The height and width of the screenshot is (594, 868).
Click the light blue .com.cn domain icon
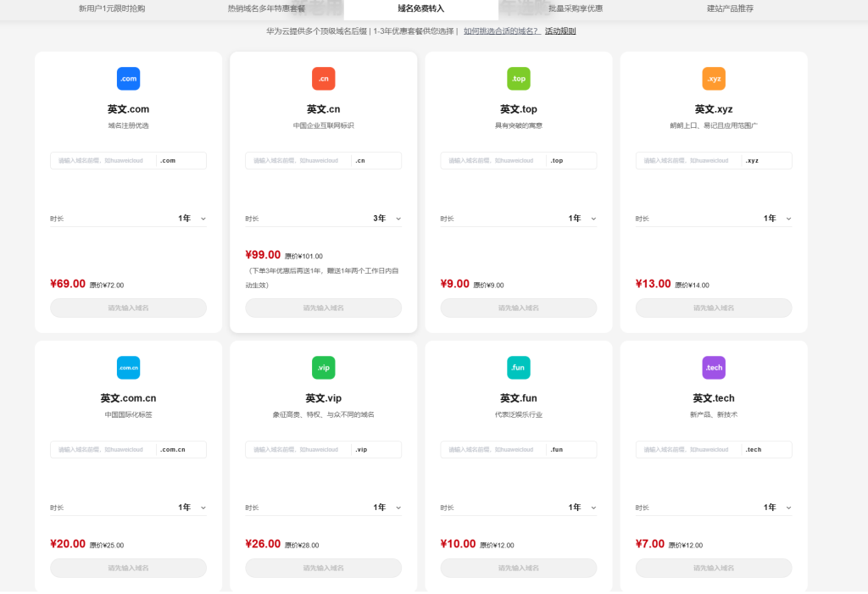pos(128,368)
